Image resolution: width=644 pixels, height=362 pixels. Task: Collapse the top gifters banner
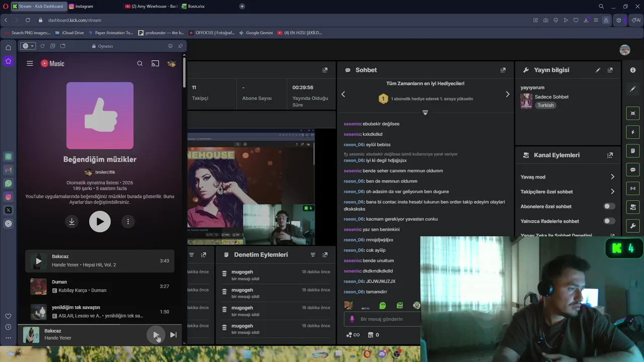pyautogui.click(x=425, y=113)
